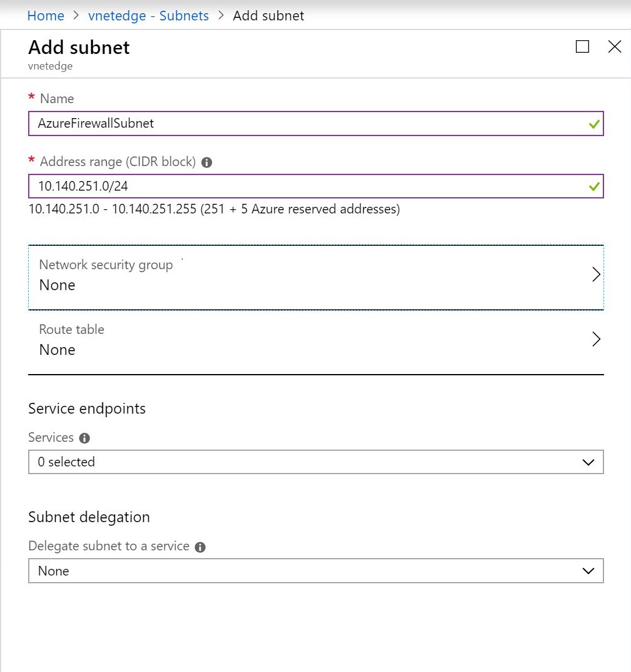Image resolution: width=631 pixels, height=672 pixels.
Task: Focus the Name input field
Action: (316, 123)
